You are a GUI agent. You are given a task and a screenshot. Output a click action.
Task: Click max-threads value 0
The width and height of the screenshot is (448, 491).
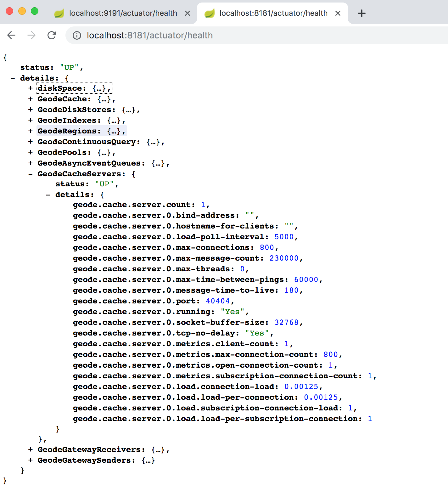(243, 269)
